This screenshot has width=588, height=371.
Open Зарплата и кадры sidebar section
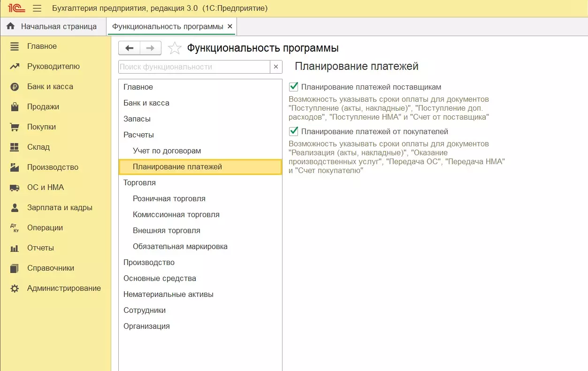pos(55,207)
